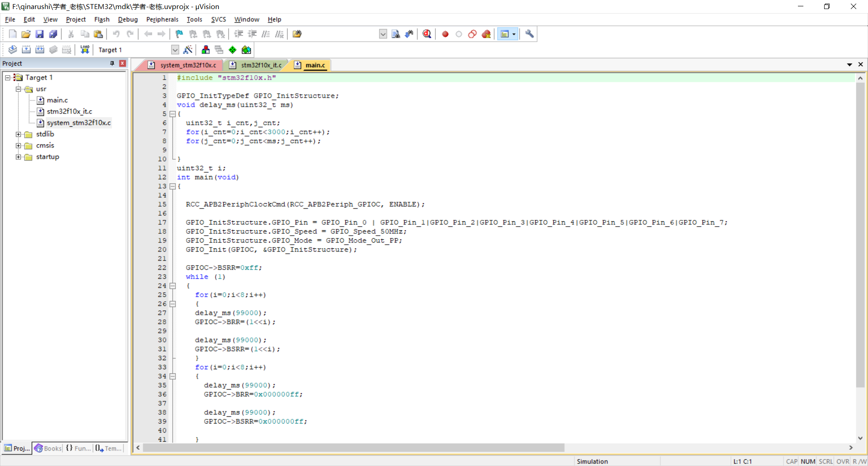Collapse the usr folder
868x466 pixels.
point(19,89)
